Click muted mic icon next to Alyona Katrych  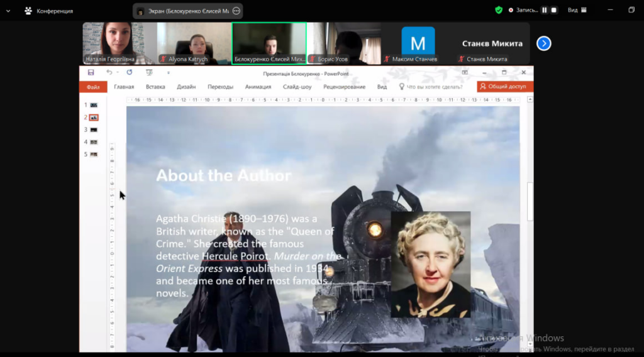[164, 59]
